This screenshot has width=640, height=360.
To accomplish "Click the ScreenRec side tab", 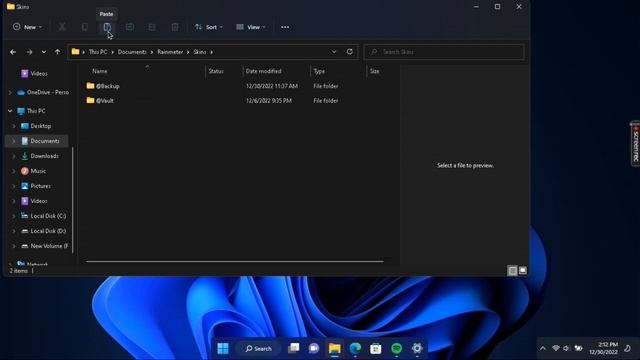I will coord(635,144).
